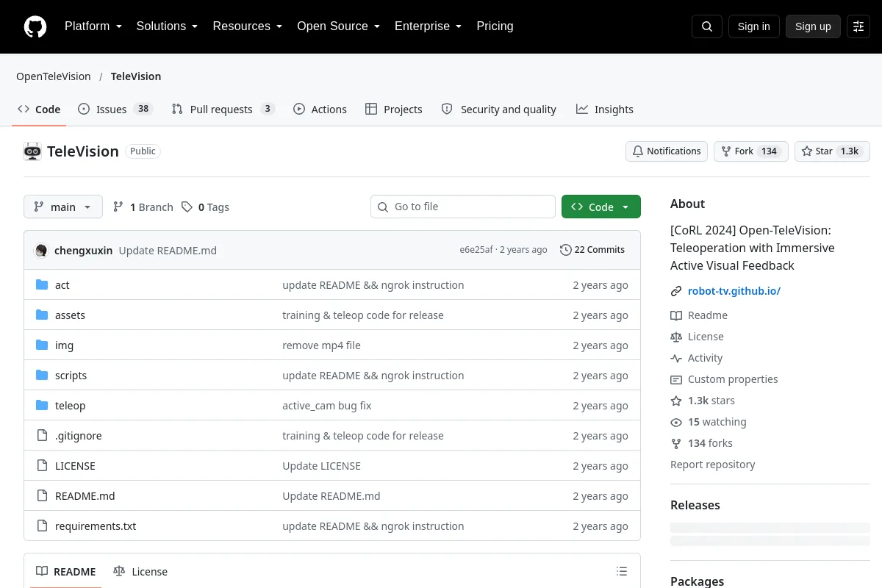882x588 pixels.
Task: Click the README.md file icon
Action: [x=42, y=496]
